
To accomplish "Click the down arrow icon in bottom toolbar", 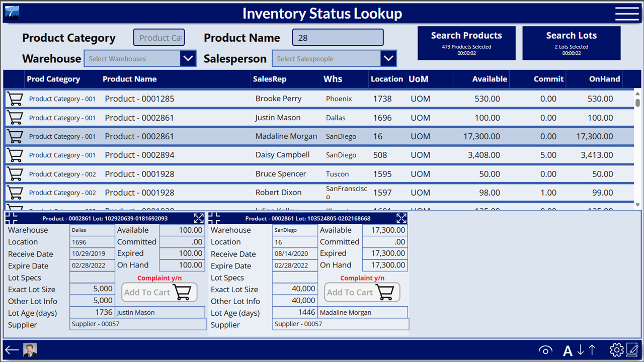I will (x=582, y=350).
